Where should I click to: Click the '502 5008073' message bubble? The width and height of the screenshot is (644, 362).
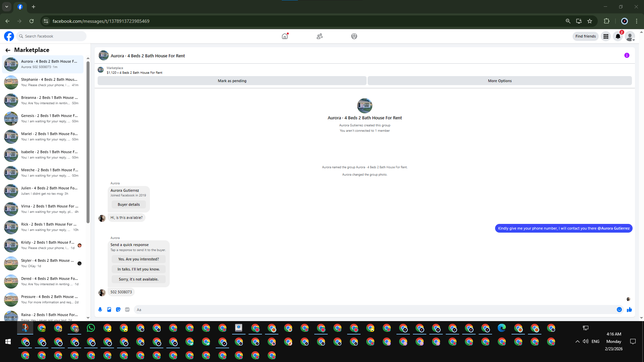(x=121, y=292)
